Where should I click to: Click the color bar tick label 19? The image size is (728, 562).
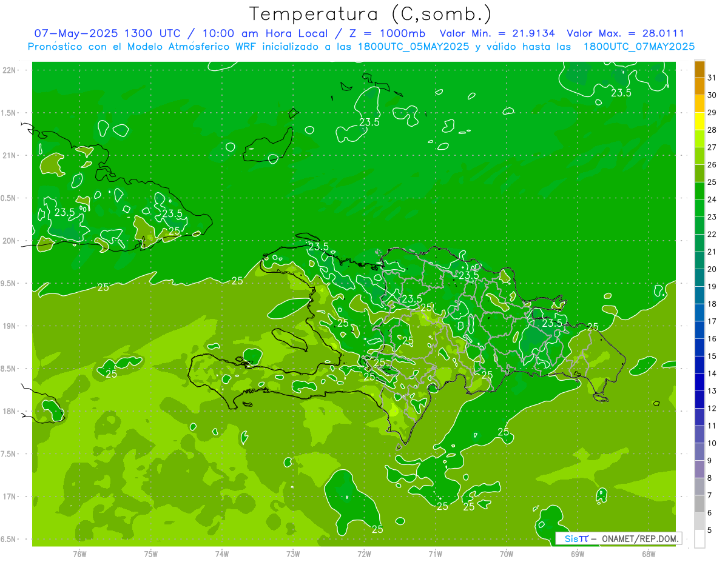coord(712,287)
